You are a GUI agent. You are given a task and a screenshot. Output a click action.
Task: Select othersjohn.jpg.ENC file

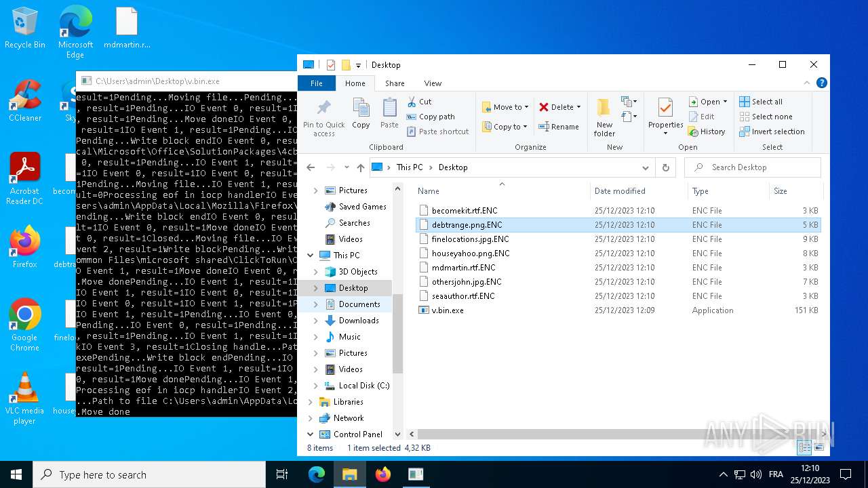coord(618,282)
